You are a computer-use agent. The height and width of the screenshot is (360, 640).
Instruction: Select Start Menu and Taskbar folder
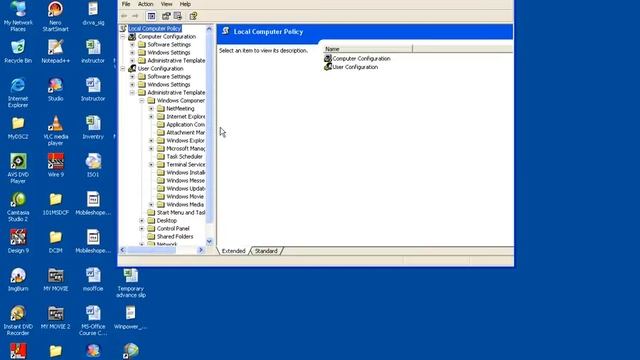click(181, 213)
